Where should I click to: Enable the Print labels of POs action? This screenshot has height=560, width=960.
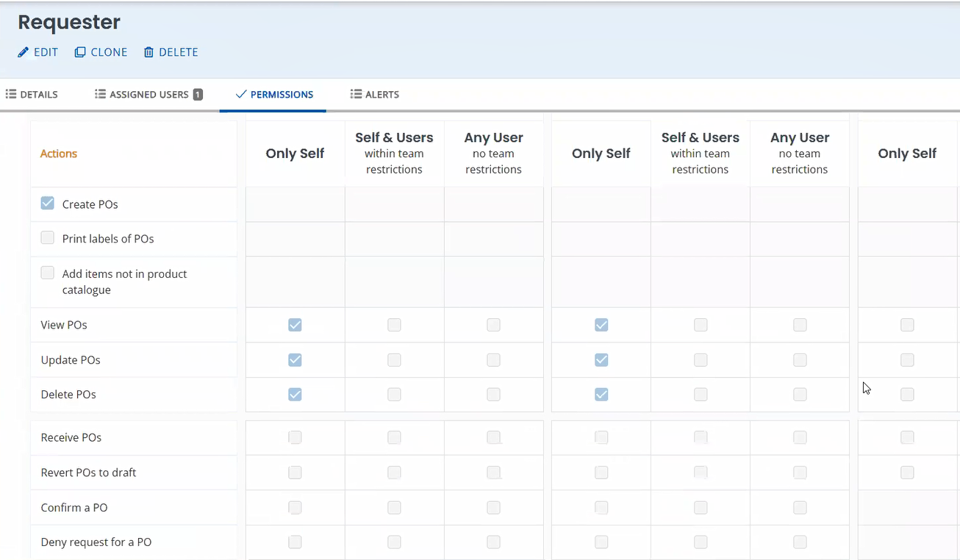pyautogui.click(x=47, y=238)
